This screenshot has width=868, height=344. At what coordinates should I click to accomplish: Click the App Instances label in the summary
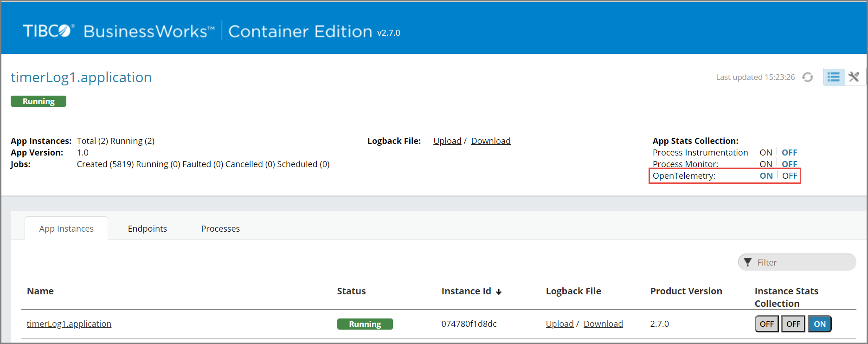point(41,141)
